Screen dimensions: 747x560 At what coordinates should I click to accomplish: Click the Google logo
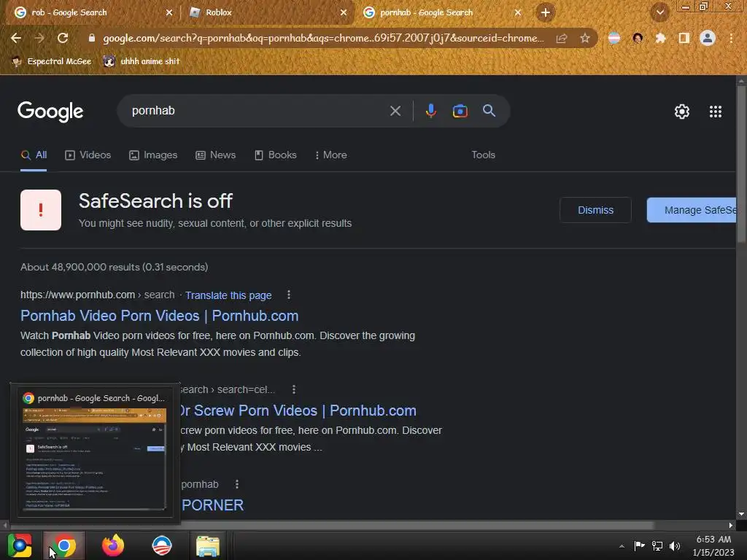[x=50, y=112]
